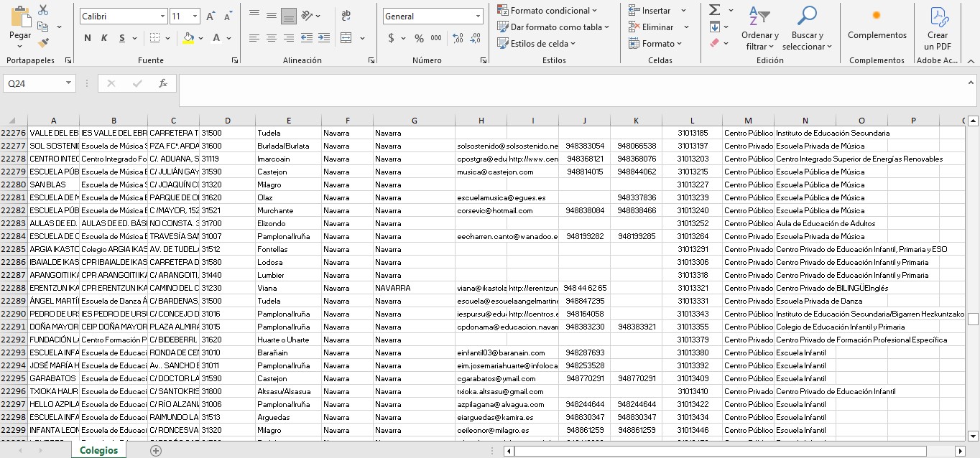980x458 pixels.
Task: Switch to the Colegios sheet tab
Action: [x=99, y=450]
